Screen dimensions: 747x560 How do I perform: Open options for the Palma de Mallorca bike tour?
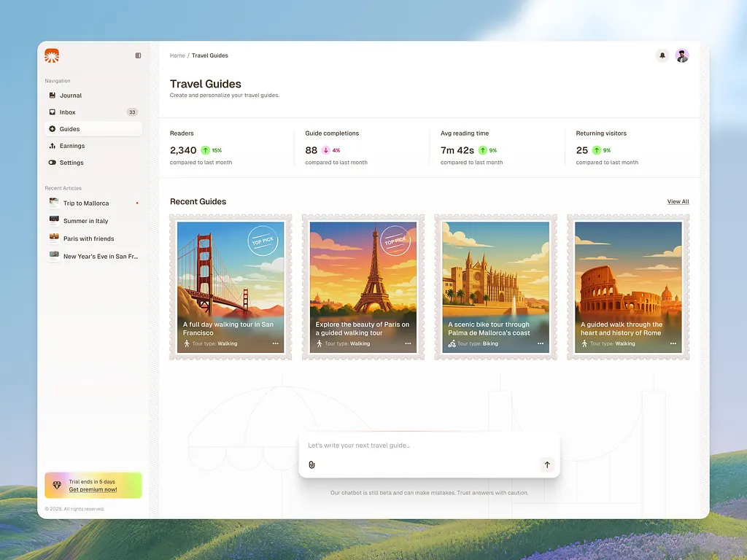540,343
